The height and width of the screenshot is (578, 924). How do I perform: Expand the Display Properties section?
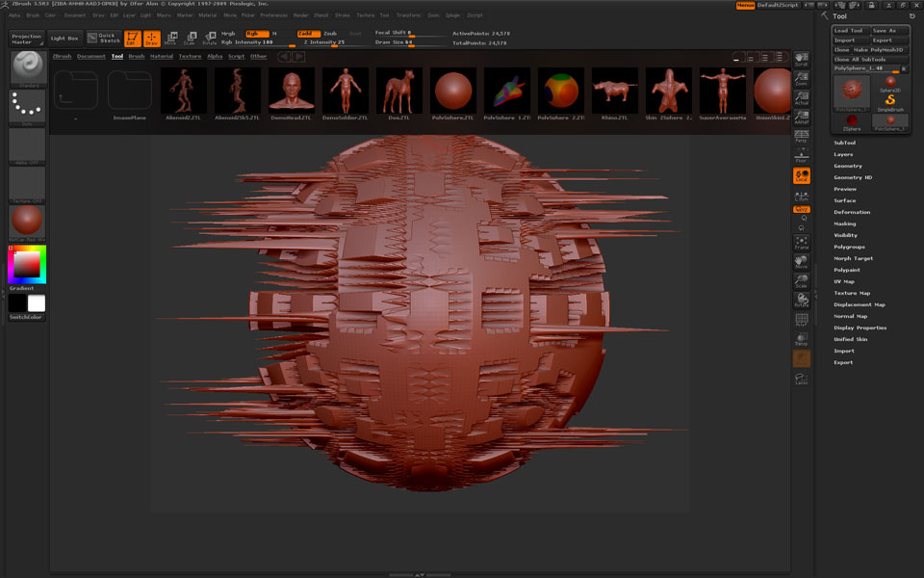pyautogui.click(x=860, y=328)
